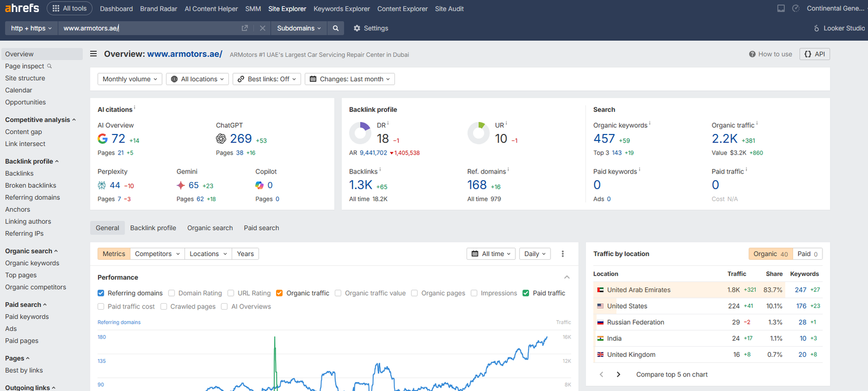Image resolution: width=868 pixels, height=391 pixels.
Task: Click the API button
Action: (x=815, y=54)
